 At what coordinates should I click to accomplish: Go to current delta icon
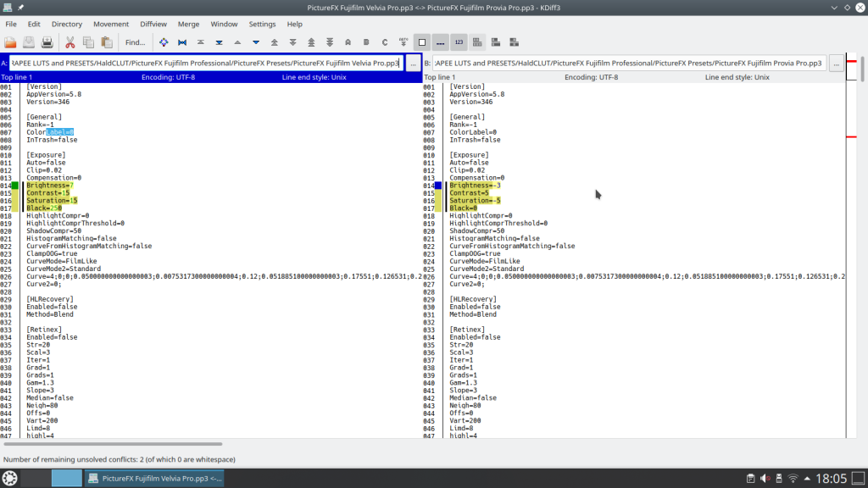[x=164, y=42]
